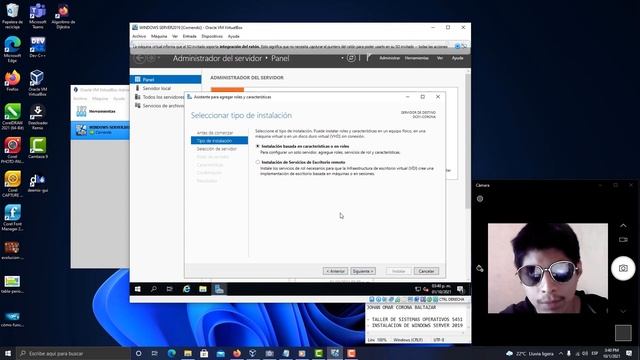The image size is (640, 360).
Task: Open settings gear in Cámara app
Action: (x=480, y=199)
